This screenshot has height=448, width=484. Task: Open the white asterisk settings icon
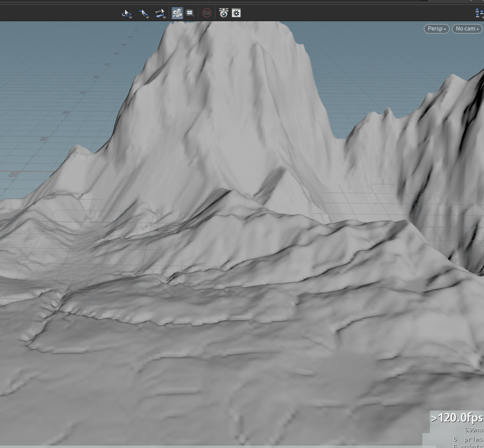pos(236,13)
